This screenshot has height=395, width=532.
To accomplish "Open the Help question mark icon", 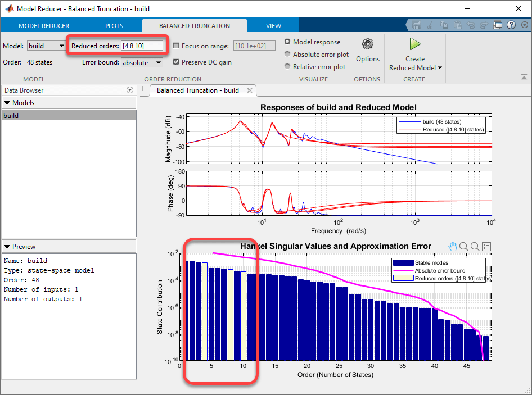I will 511,25.
